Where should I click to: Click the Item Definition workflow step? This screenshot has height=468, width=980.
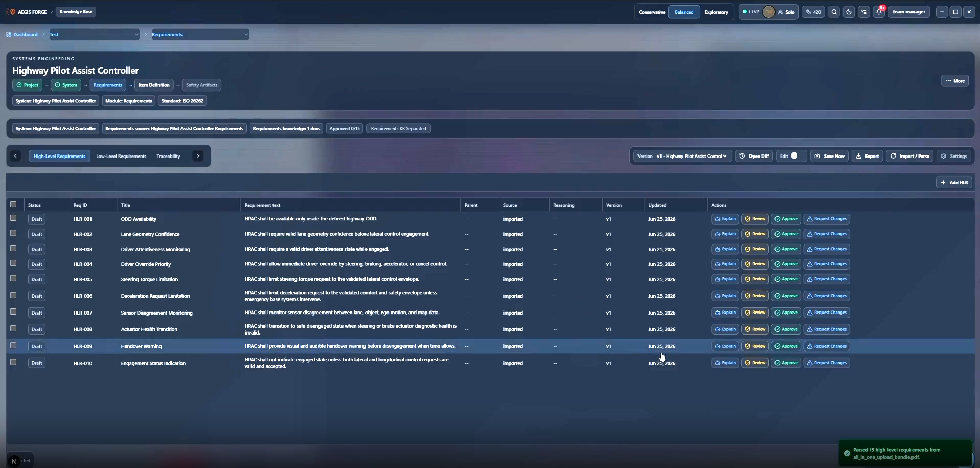154,85
